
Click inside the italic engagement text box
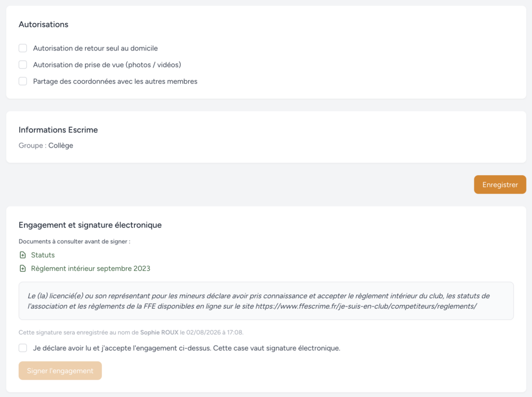[266, 301]
